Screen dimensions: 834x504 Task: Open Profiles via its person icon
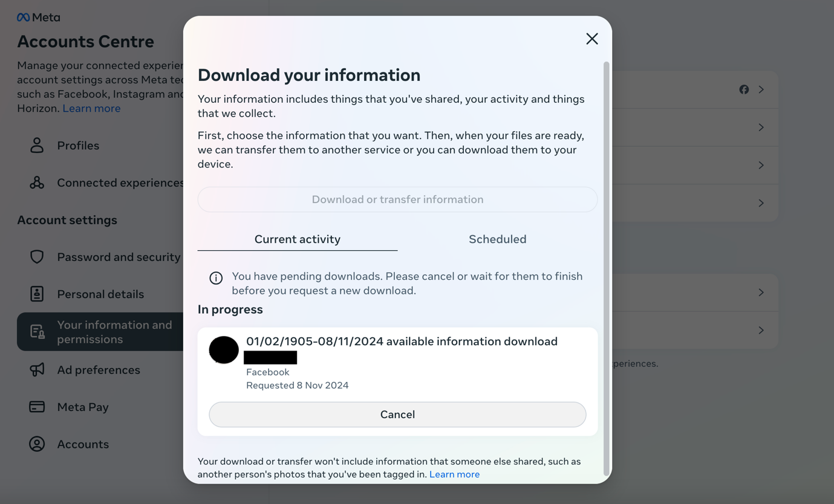tap(37, 146)
